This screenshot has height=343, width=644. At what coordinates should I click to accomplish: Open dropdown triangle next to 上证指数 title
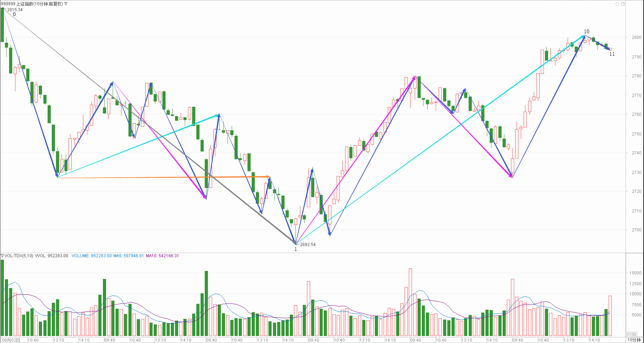(x=66, y=4)
